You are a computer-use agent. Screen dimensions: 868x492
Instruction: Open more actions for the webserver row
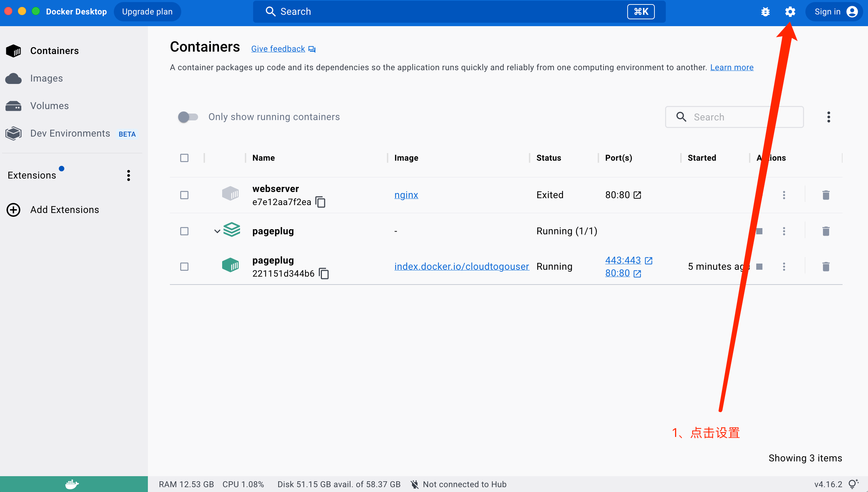[784, 195]
